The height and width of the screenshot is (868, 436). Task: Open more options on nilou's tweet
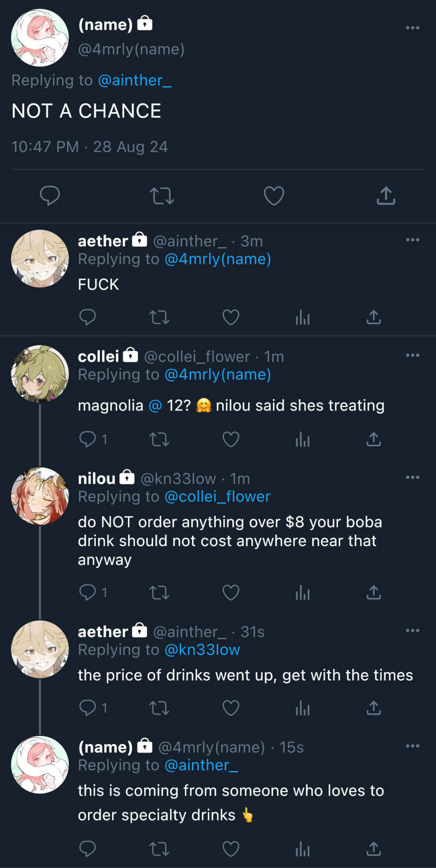pos(413,477)
